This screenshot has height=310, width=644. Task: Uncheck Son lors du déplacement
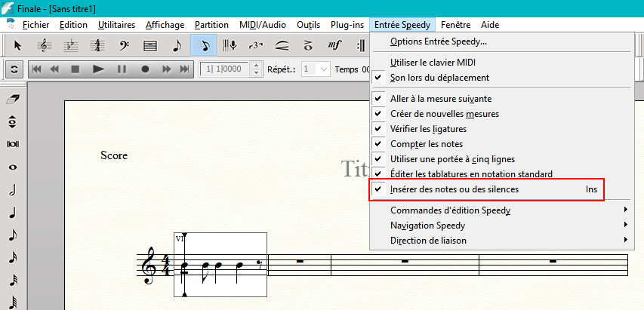[x=439, y=77]
